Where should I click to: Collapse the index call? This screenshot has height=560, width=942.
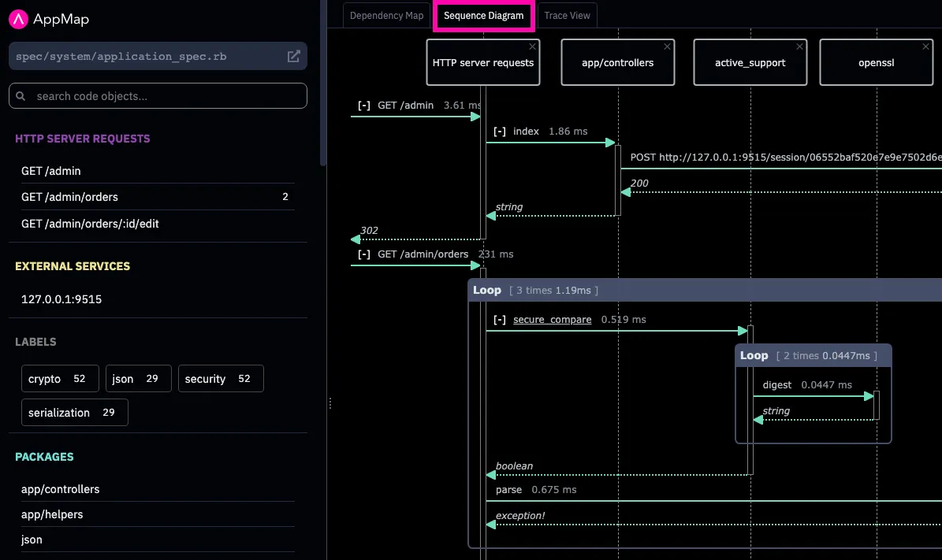(500, 132)
